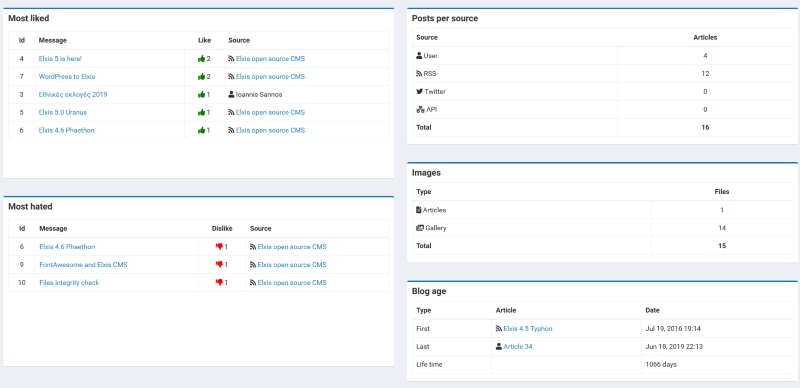Click the life time value '1066 days'
This screenshot has width=800, height=388.
[x=660, y=365]
